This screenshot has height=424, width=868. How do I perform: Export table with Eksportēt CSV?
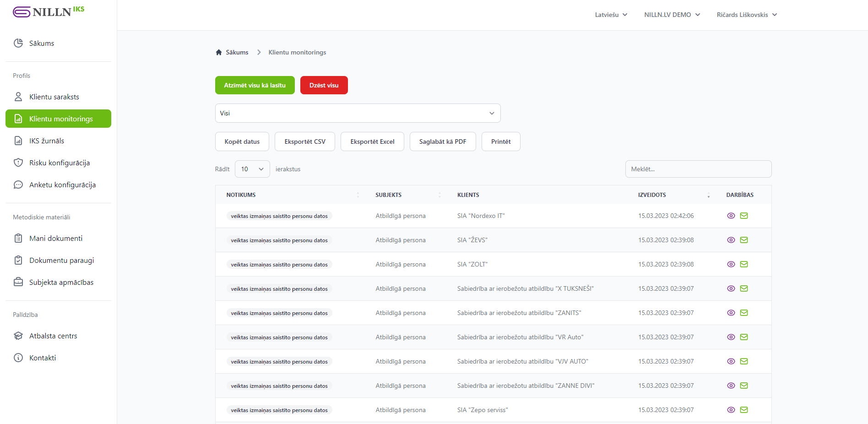pos(305,141)
